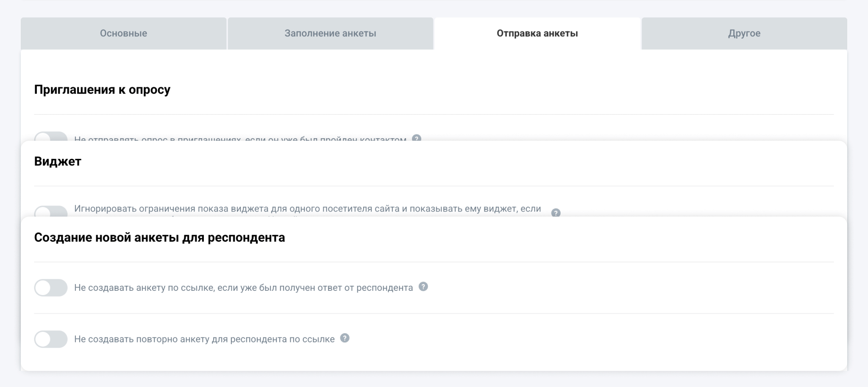Click help icon beside "Не отправлять опрос" option

(x=417, y=138)
